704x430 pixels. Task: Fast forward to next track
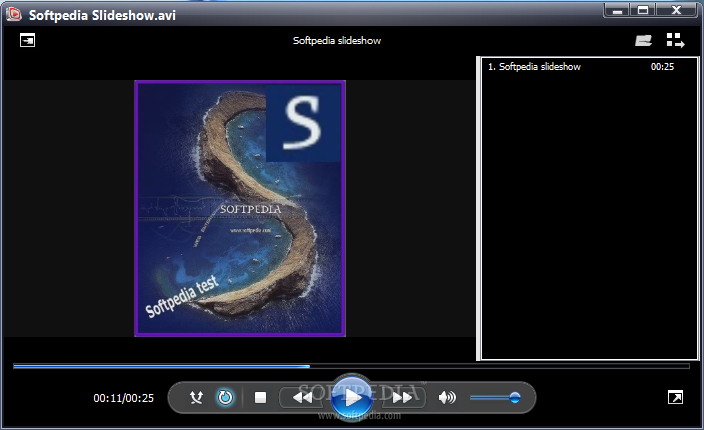[x=402, y=397]
